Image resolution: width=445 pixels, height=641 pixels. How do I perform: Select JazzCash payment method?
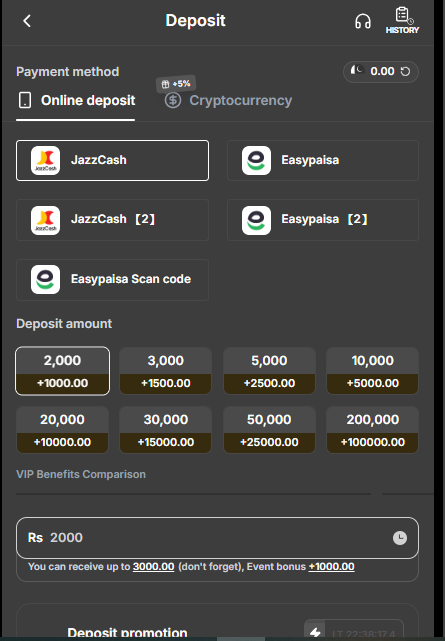(112, 160)
